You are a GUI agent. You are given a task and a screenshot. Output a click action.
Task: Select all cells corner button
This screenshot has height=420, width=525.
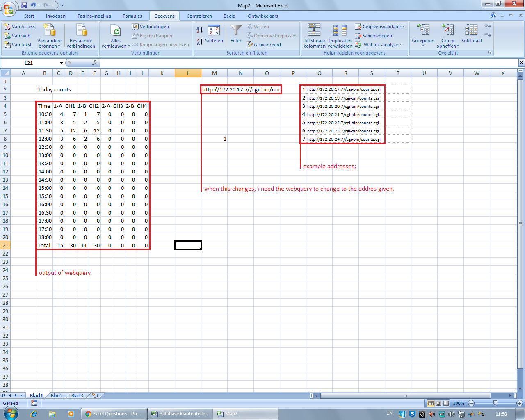5,73
